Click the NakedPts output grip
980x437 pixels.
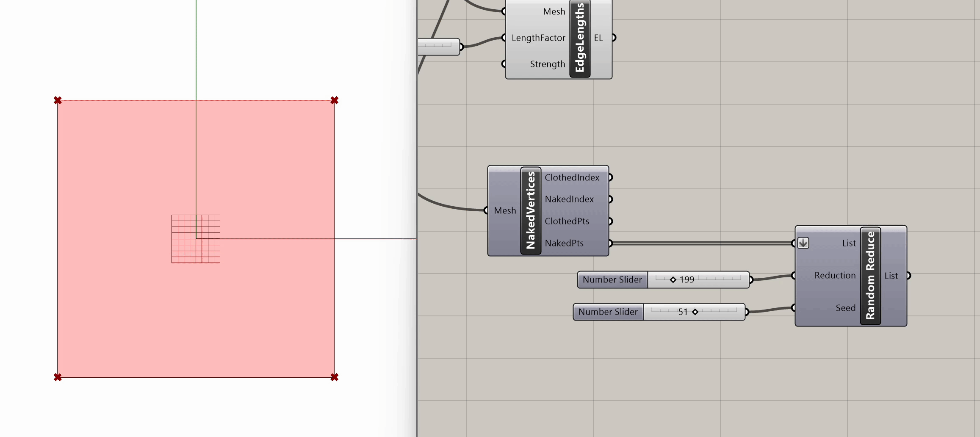tap(610, 243)
